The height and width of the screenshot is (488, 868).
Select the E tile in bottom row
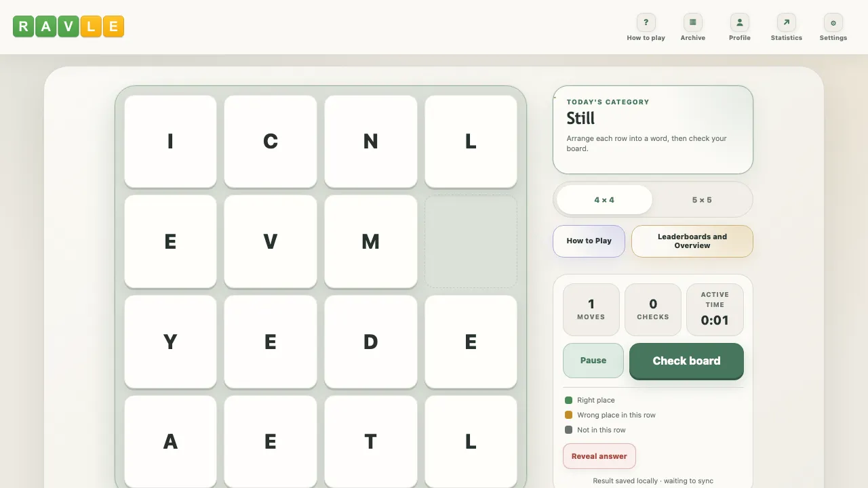click(271, 442)
